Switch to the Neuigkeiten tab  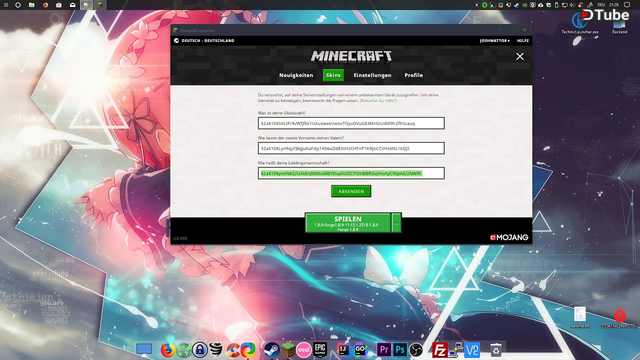[296, 75]
